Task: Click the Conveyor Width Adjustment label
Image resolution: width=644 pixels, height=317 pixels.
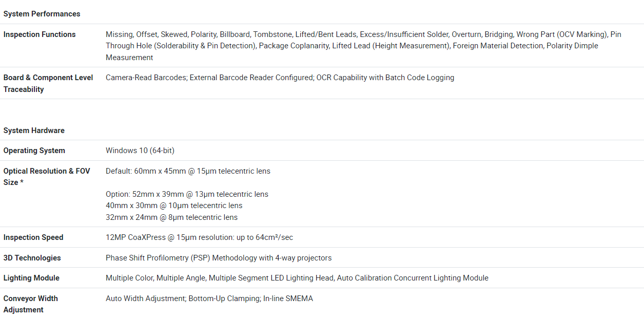Action: click(x=30, y=304)
